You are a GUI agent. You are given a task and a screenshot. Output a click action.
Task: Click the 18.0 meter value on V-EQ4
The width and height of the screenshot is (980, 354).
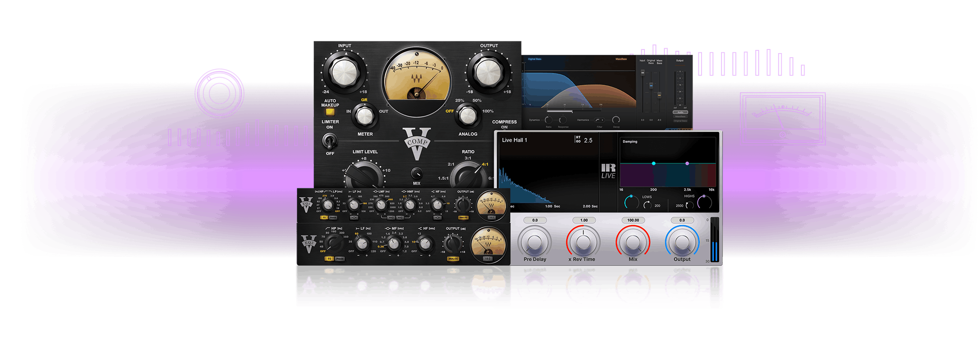click(492, 217)
